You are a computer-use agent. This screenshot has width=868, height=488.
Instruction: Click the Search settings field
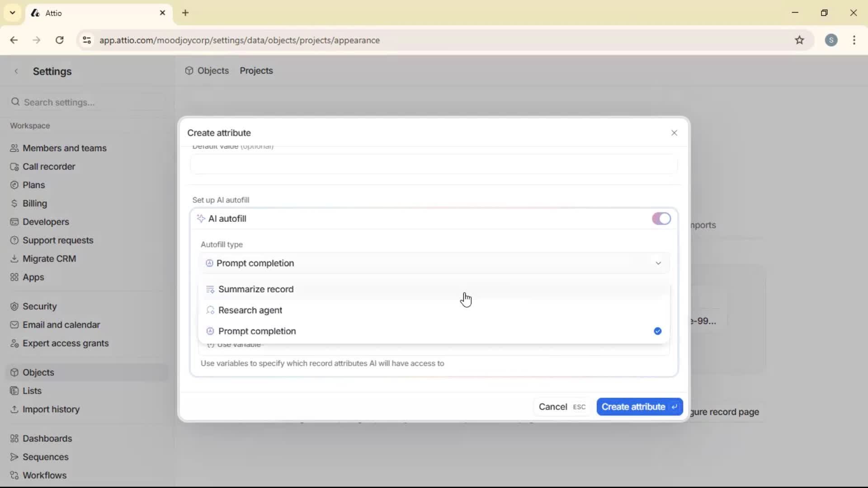point(86,102)
